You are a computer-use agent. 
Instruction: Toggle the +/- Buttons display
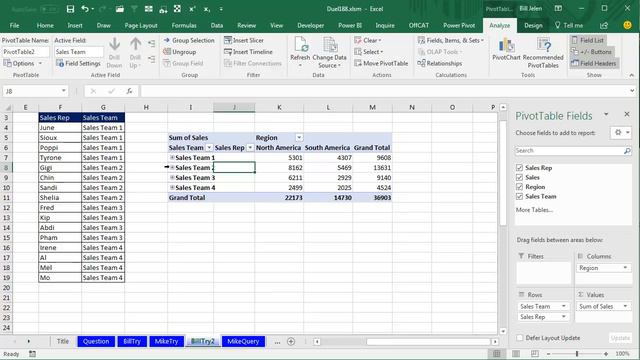point(591,52)
